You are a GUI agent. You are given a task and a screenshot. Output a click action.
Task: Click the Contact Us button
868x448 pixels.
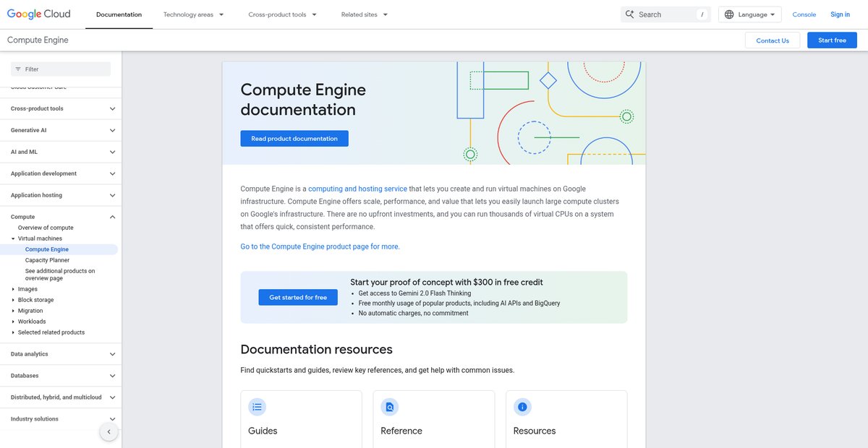[x=773, y=40]
